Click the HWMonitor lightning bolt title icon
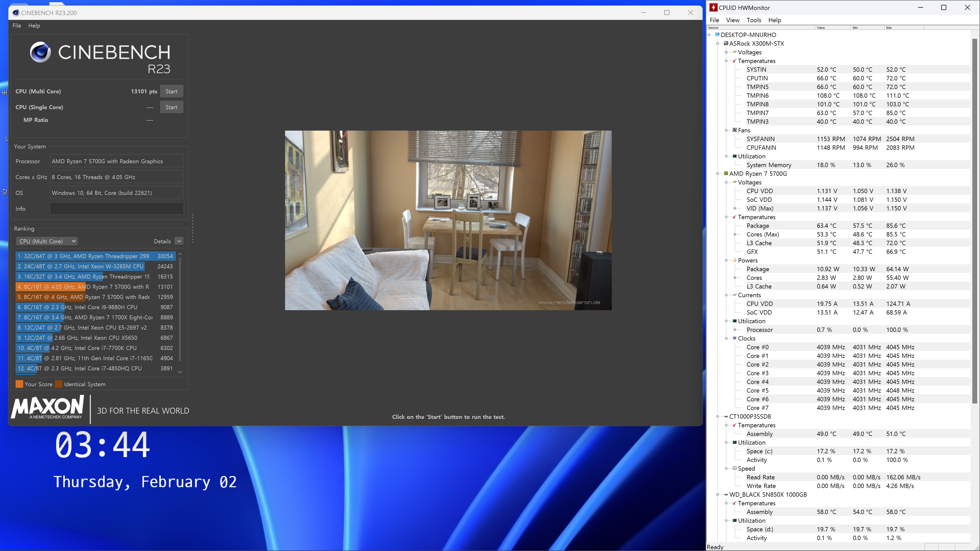This screenshot has width=980, height=551. pyautogui.click(x=713, y=8)
